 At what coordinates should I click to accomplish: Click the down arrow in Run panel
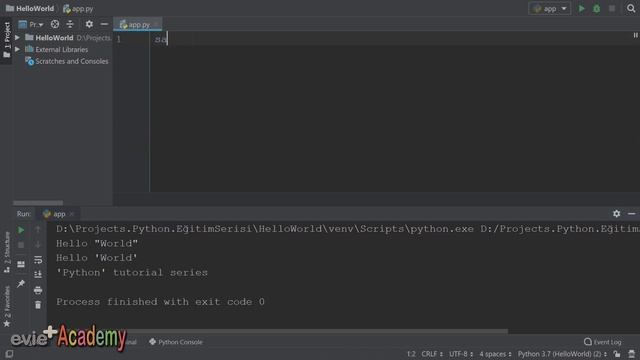click(38, 245)
